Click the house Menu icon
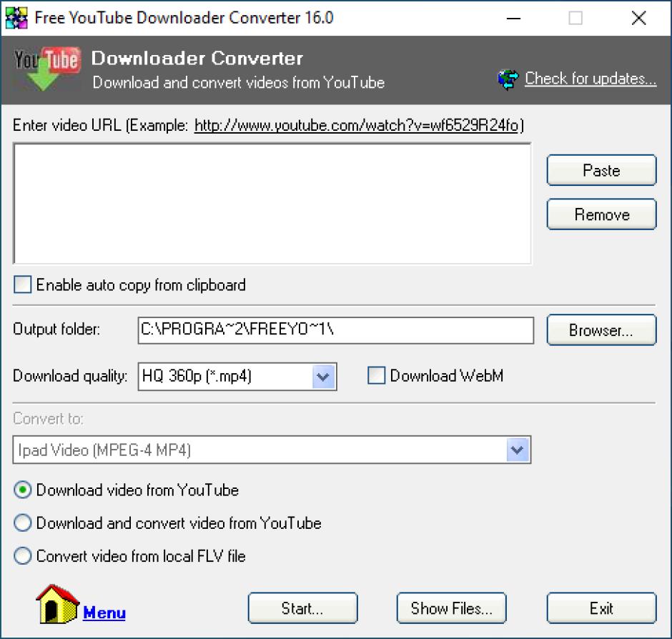Screen dimensions: 672x639 coord(57,604)
